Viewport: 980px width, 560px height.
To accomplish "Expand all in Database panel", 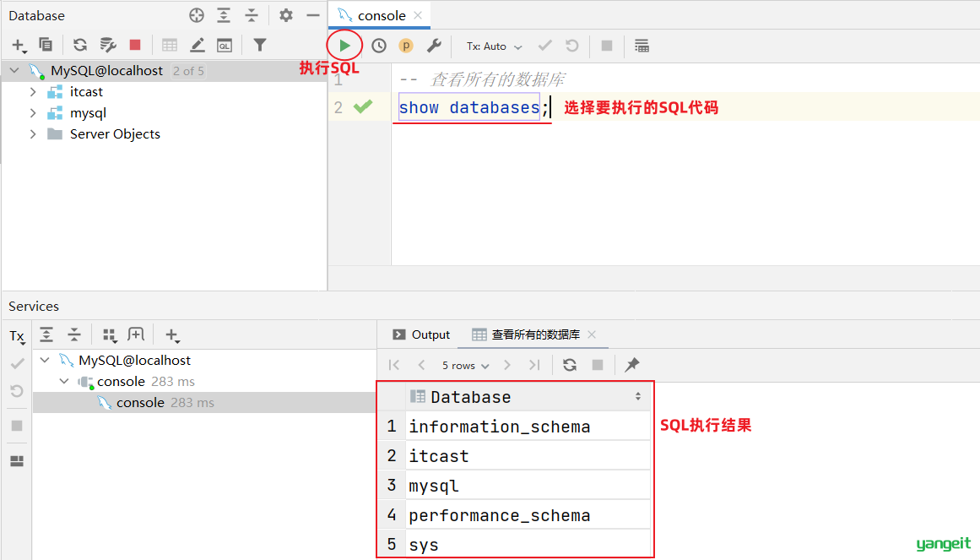I will 224,16.
